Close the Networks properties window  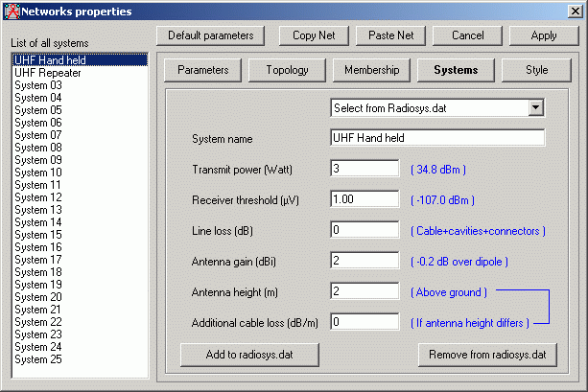click(x=575, y=11)
